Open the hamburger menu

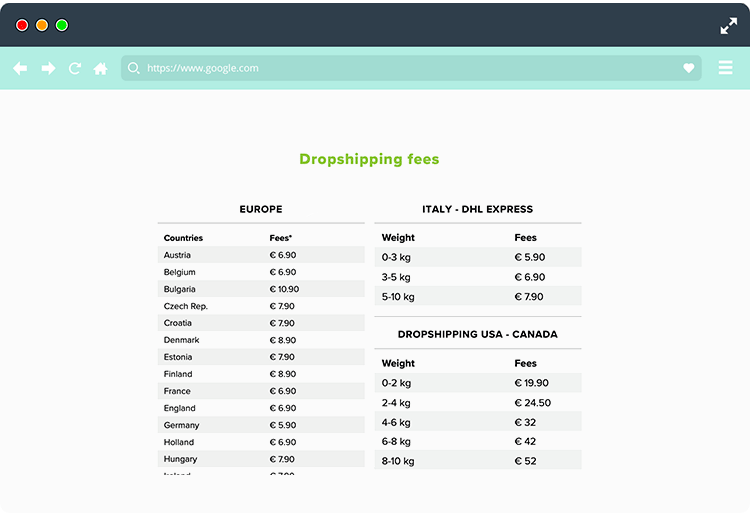pos(726,68)
